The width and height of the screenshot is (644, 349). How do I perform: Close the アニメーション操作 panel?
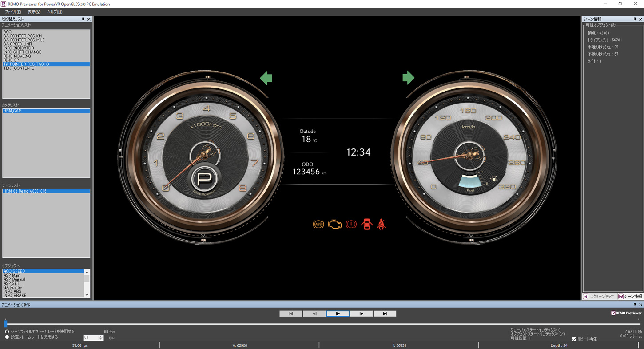[640, 305]
